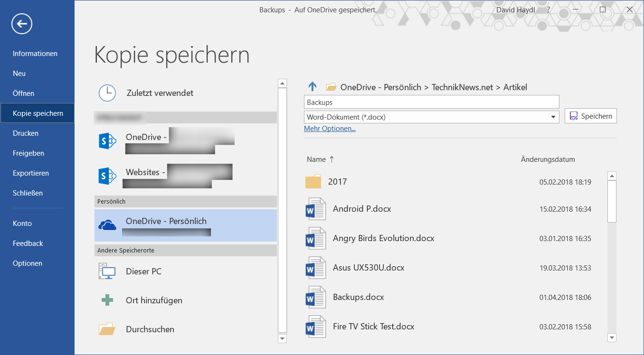Click date 05.02.2018 18:19
The image size is (644, 355).
click(x=565, y=182)
